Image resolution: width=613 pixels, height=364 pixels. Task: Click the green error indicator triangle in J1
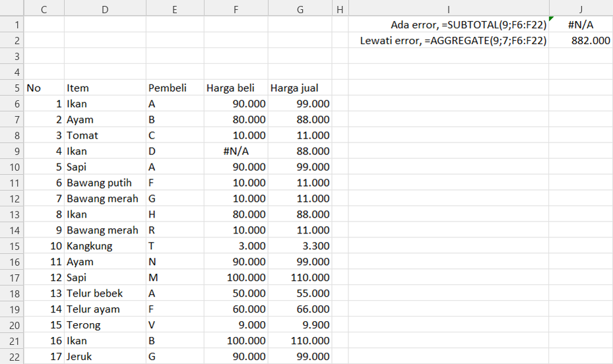coord(551,18)
